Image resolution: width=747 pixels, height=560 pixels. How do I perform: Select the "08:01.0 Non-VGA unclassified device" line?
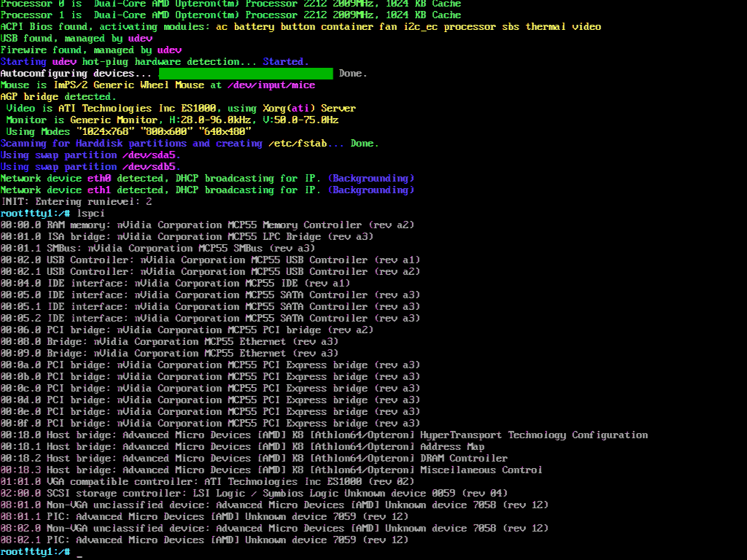pyautogui.click(x=274, y=505)
